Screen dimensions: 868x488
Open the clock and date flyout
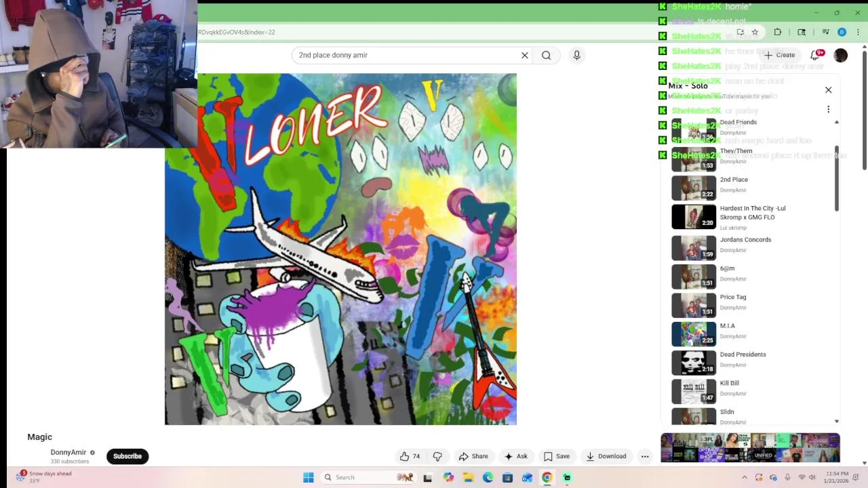pos(837,477)
